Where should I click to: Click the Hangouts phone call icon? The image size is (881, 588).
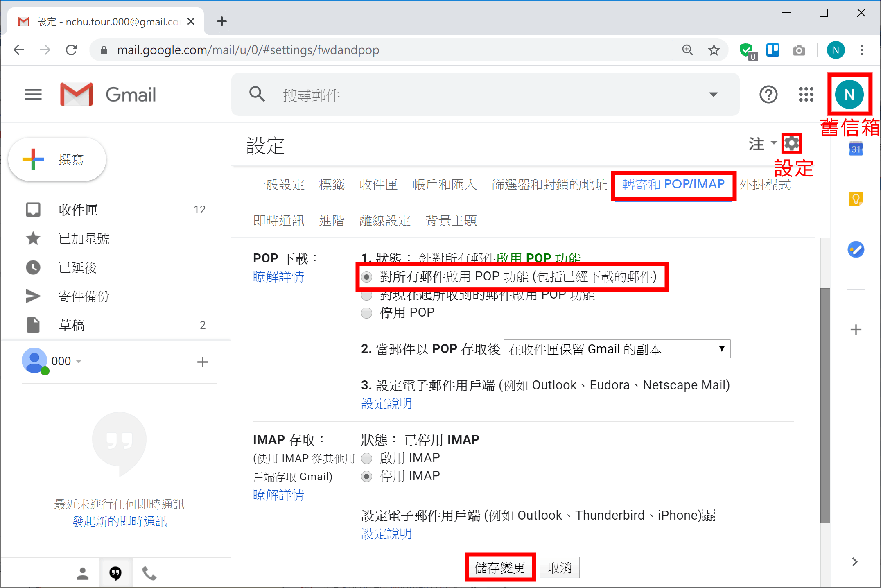[149, 573]
